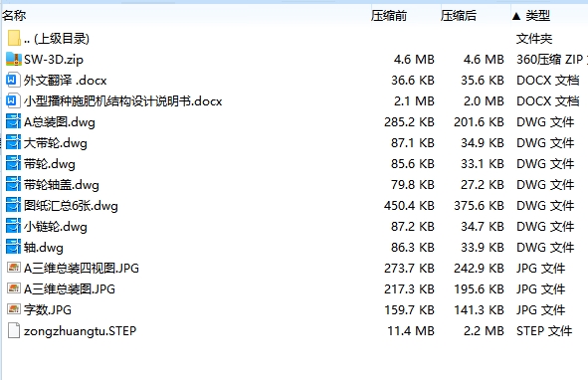Select the 带轮轴盖.dwg file name
The width and height of the screenshot is (588, 380).
[62, 185]
